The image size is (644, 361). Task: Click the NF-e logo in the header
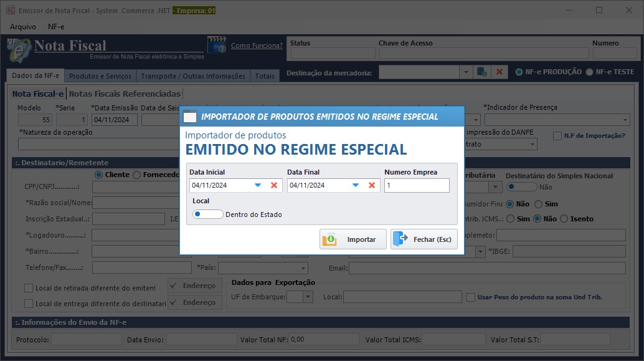[x=19, y=49]
